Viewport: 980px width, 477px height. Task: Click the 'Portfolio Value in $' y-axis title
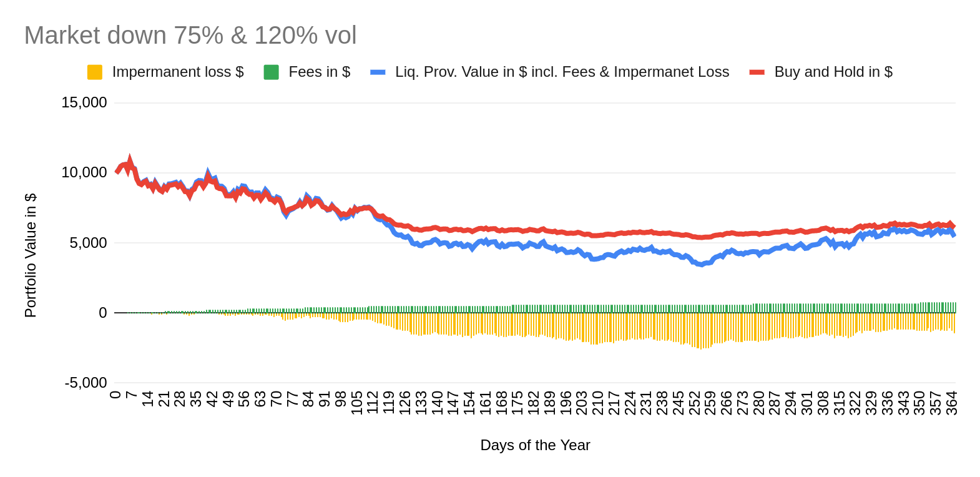pyautogui.click(x=31, y=255)
